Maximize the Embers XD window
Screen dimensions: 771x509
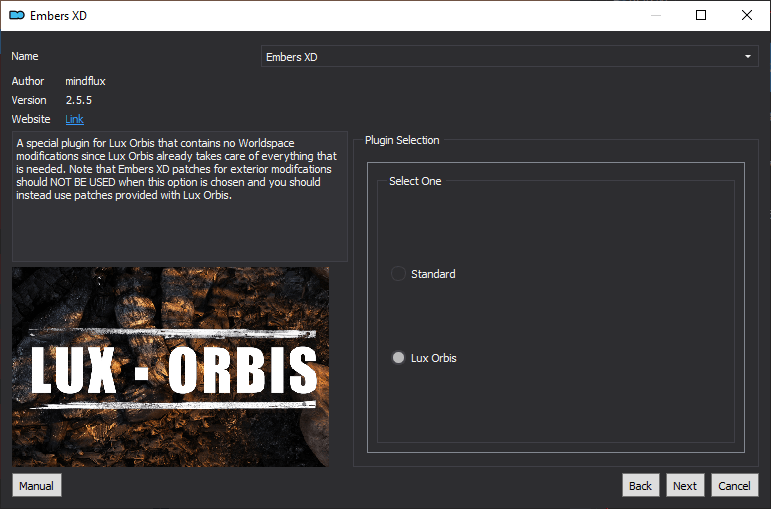coord(701,15)
